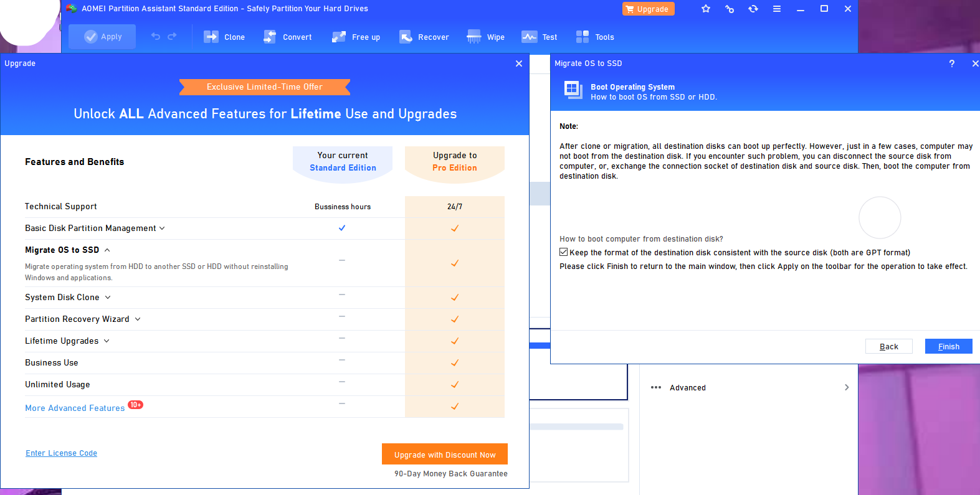Image resolution: width=980 pixels, height=495 pixels.
Task: Open the favorites star icon in the title bar
Action: pos(706,9)
